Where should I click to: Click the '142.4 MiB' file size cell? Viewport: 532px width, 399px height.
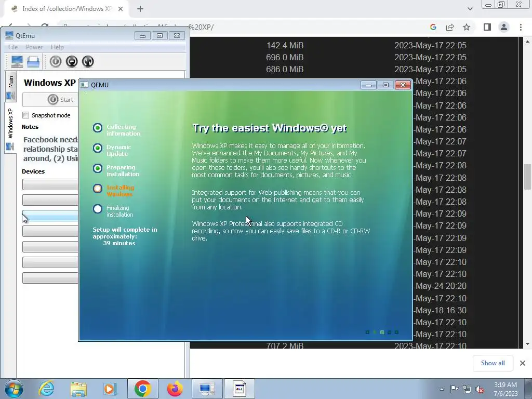tap(285, 46)
